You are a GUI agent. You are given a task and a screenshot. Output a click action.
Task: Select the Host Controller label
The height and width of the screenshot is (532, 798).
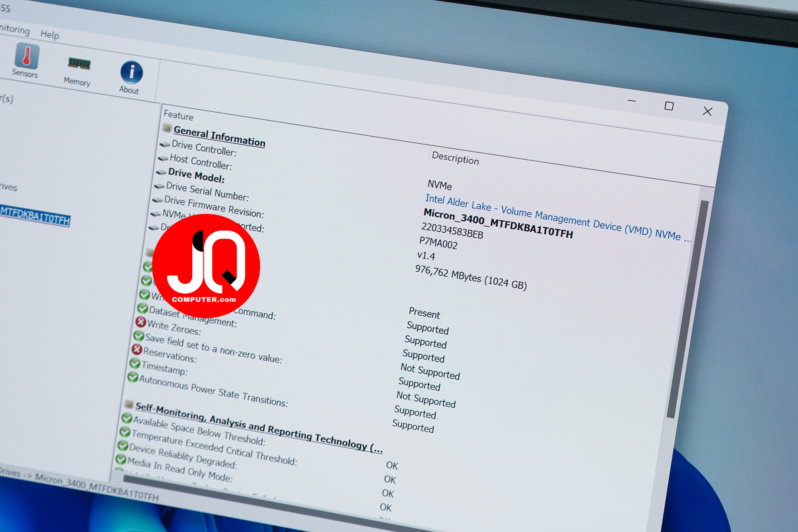click(x=201, y=162)
